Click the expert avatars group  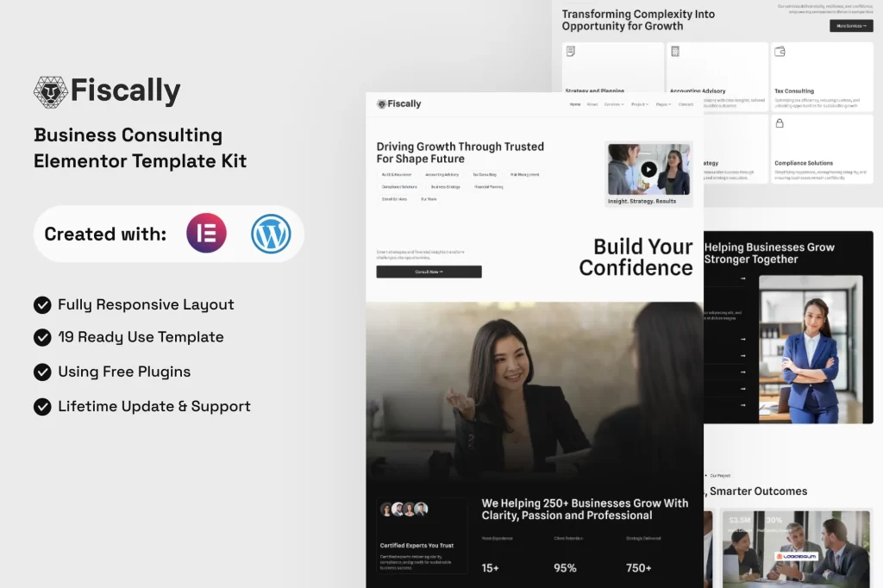click(x=404, y=510)
